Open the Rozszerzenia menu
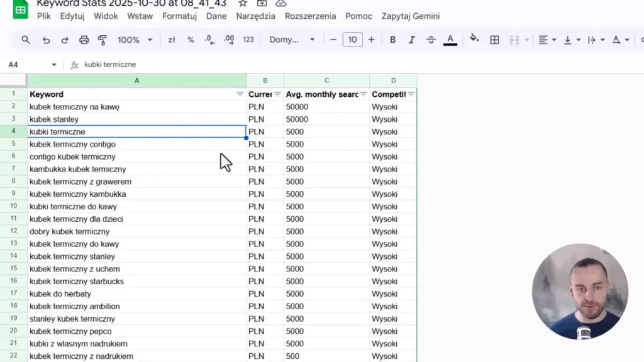The height and width of the screenshot is (362, 644). [311, 16]
